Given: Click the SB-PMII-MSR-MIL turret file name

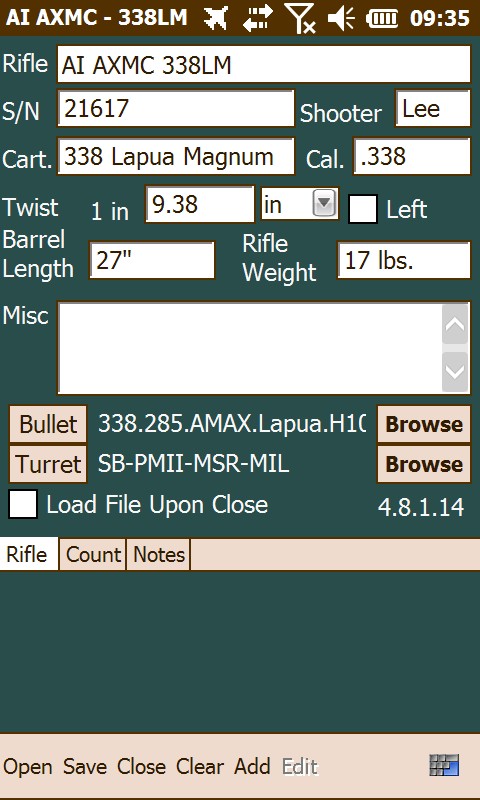Looking at the screenshot, I should point(193,464).
